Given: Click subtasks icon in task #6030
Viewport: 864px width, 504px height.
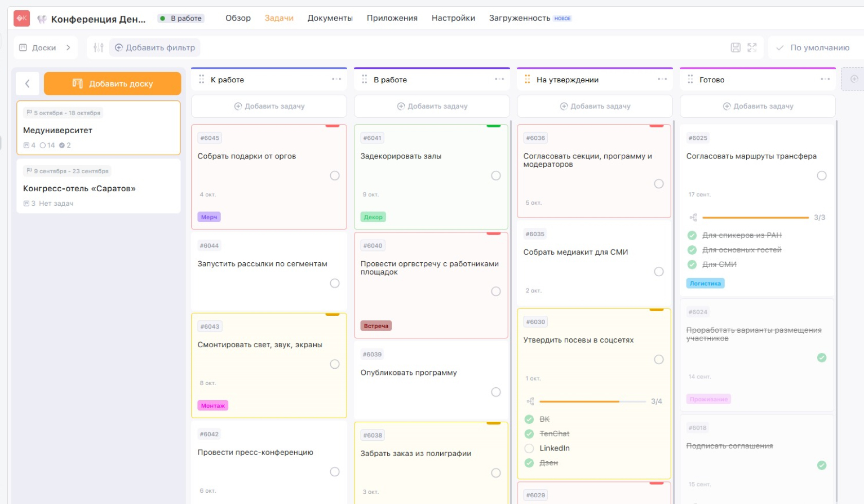Looking at the screenshot, I should pyautogui.click(x=530, y=401).
